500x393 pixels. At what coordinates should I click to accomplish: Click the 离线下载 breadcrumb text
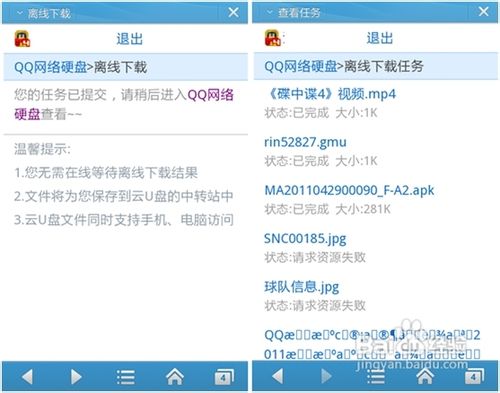click(x=120, y=67)
